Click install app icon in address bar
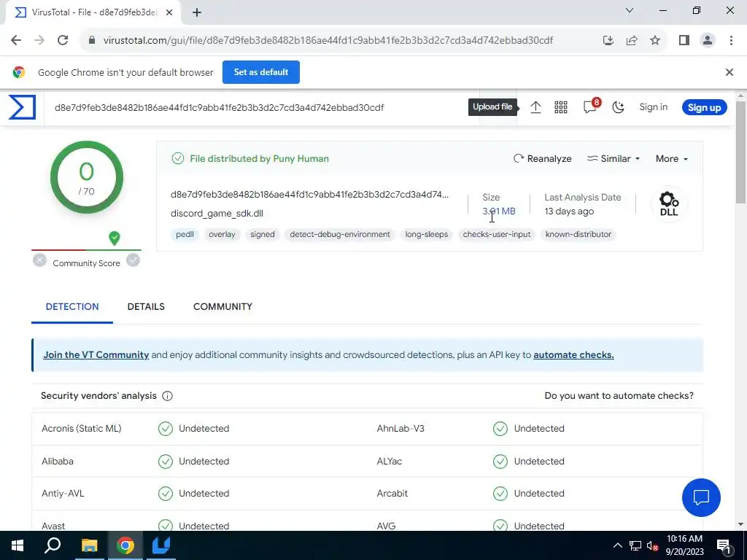This screenshot has height=560, width=747. [608, 41]
